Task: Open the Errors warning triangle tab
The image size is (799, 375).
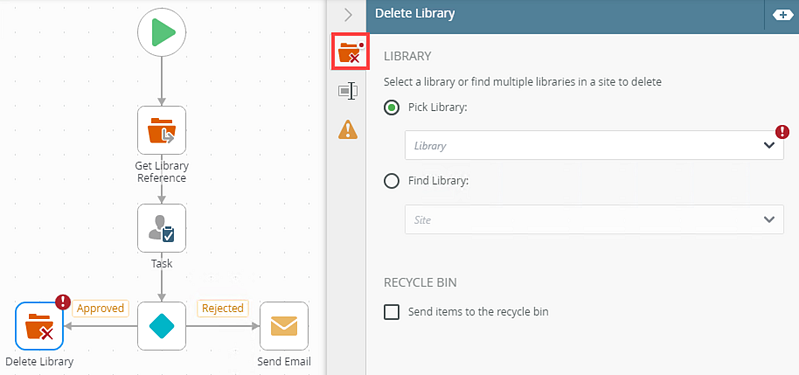Action: (x=348, y=129)
